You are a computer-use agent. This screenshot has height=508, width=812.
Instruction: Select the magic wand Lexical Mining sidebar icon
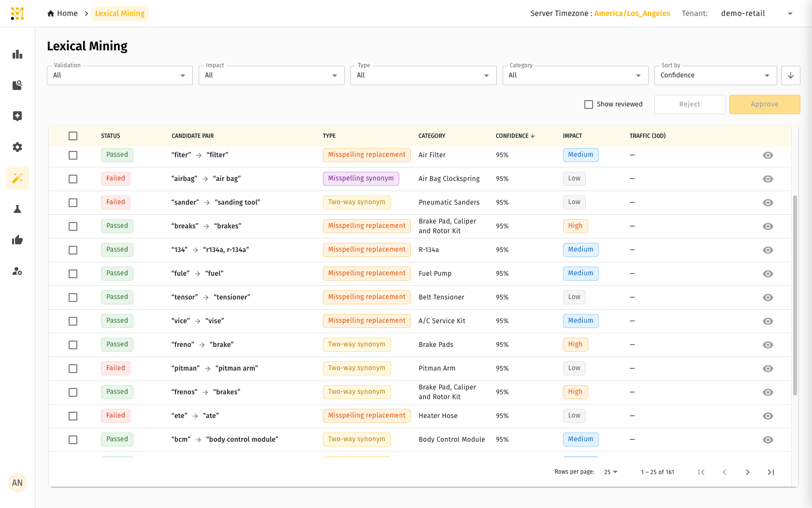(17, 178)
